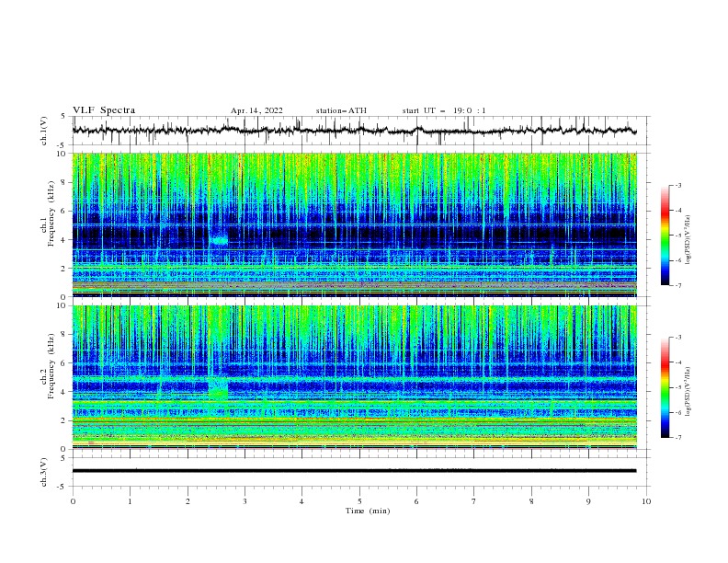
Task: Click the bright patch near 4 kHz in ch.1 spectrogram
Action: click(219, 241)
